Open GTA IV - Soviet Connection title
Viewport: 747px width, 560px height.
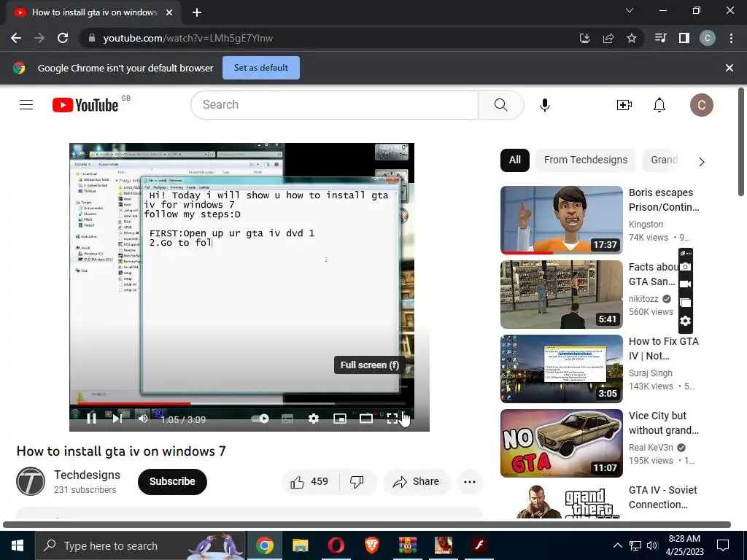[x=662, y=497]
